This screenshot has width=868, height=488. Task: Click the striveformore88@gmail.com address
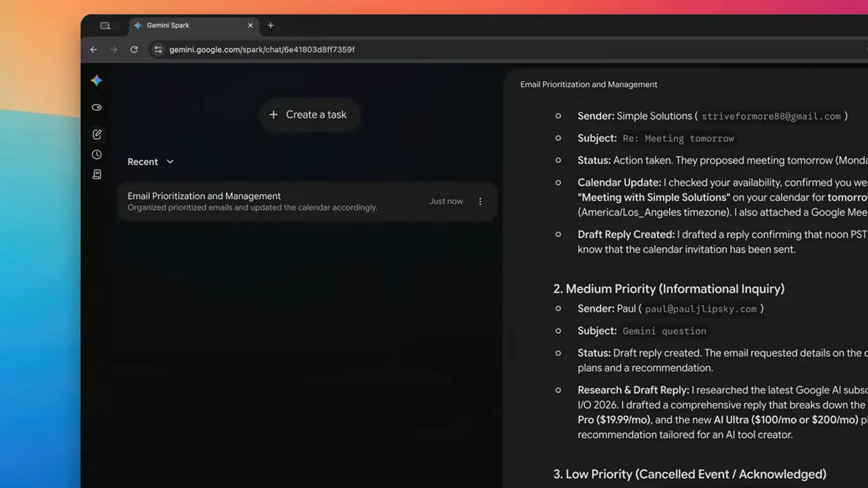771,116
